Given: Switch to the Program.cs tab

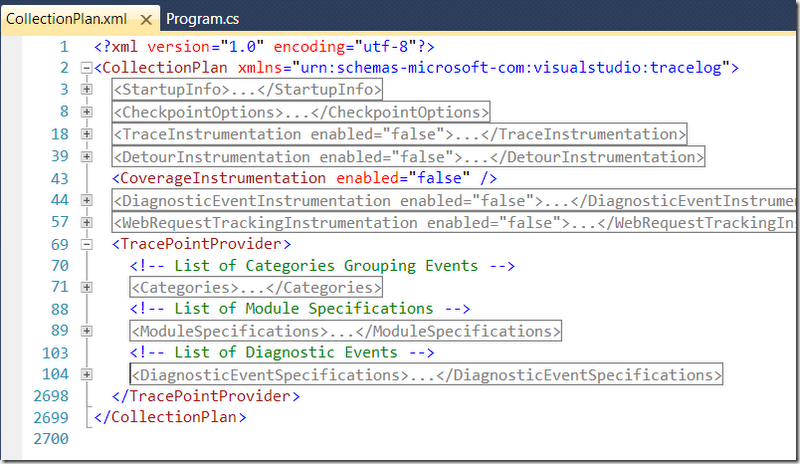Looking at the screenshot, I should (203, 19).
